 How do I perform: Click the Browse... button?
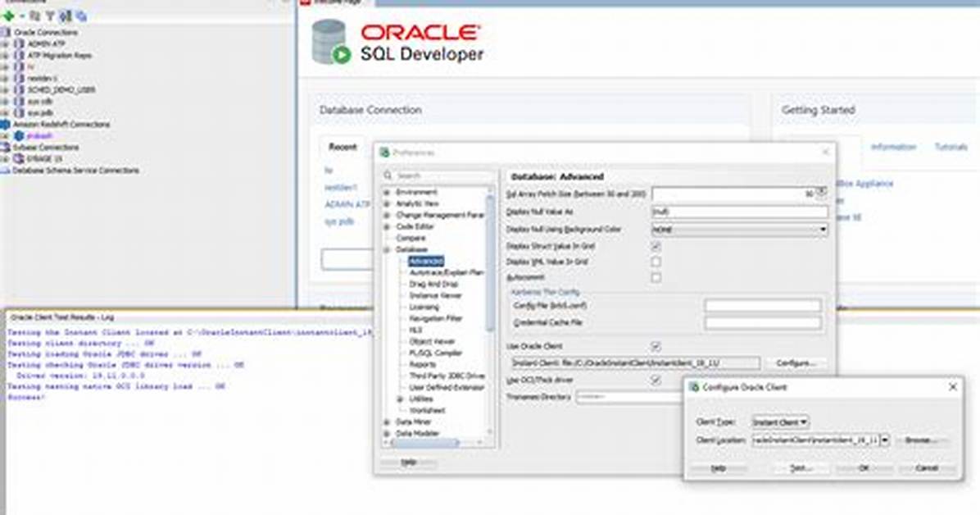pos(921,440)
